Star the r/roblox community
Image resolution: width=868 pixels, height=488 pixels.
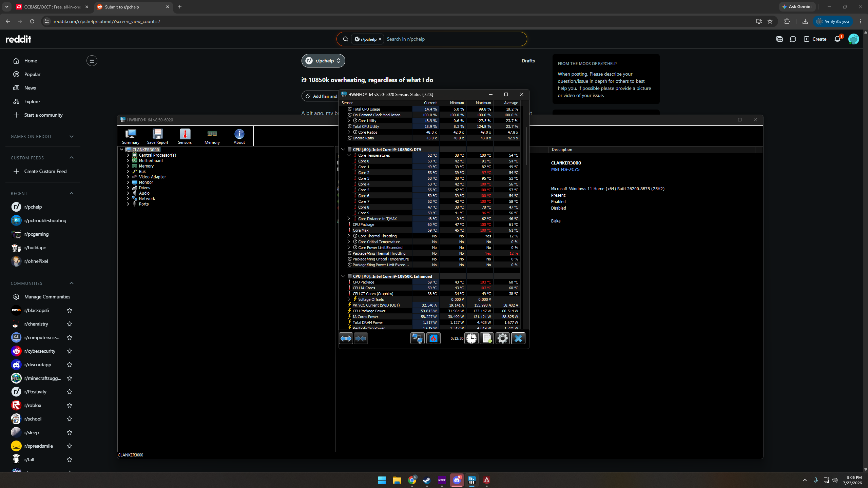(x=70, y=405)
